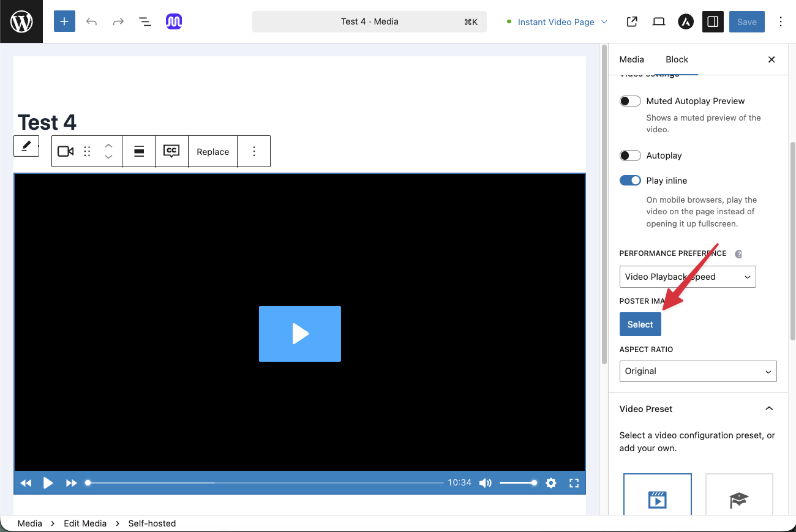Disable the Play inline toggle
Image resolution: width=796 pixels, height=532 pixels.
coord(630,181)
